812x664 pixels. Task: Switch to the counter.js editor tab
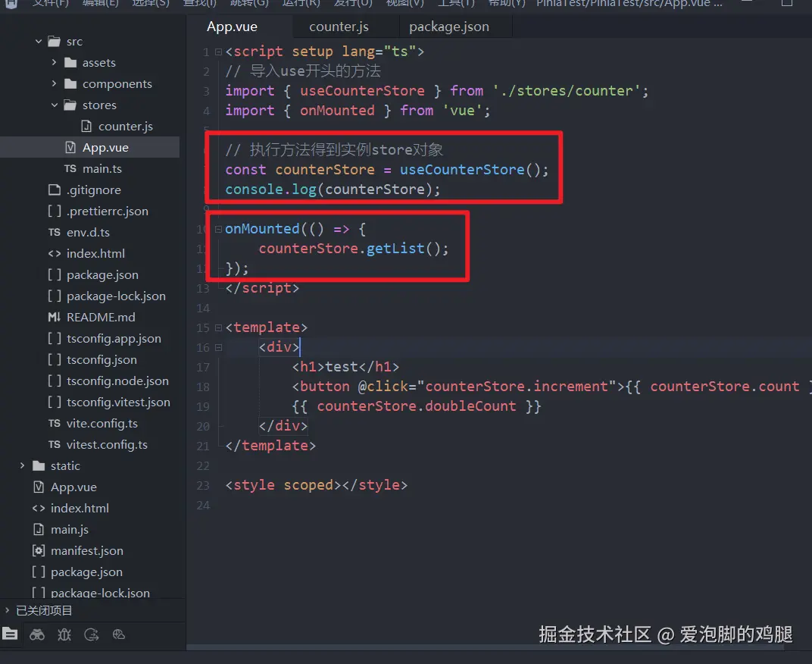pos(339,27)
